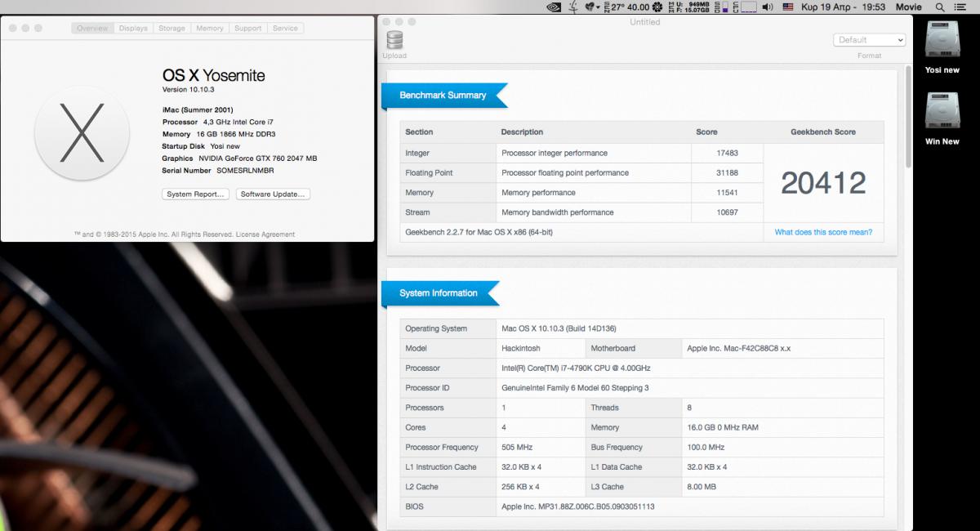The height and width of the screenshot is (531, 980).
Task: Click the 'Processor integer performance' description
Action: (555, 153)
